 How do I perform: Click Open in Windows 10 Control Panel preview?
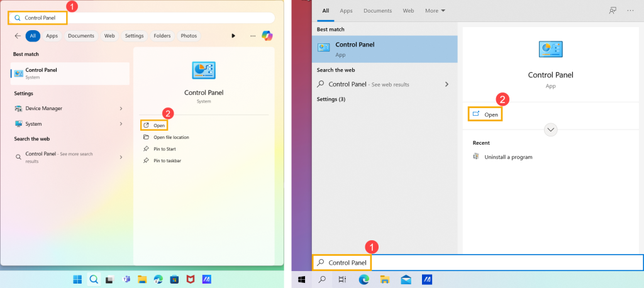(x=486, y=114)
